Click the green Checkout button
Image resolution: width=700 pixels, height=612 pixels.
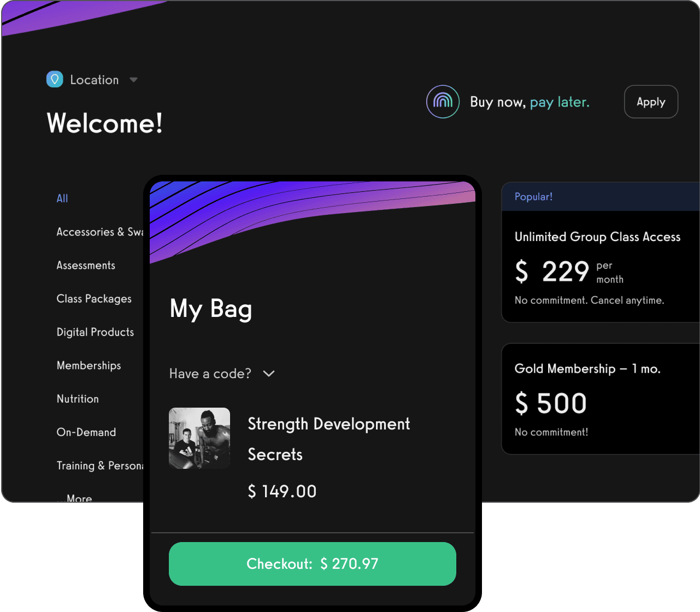pos(312,564)
